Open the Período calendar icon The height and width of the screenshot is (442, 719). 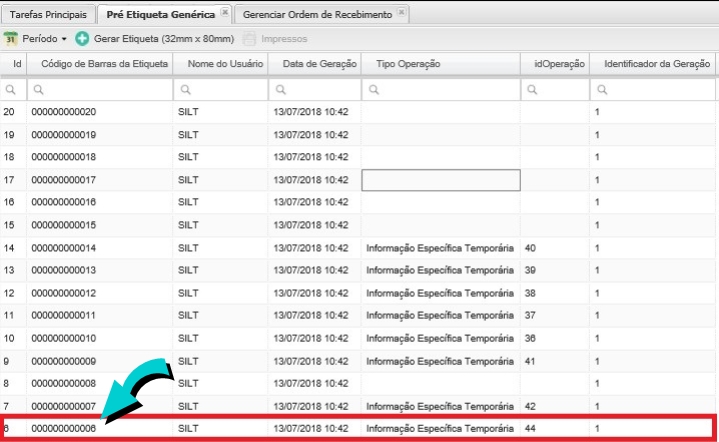click(x=11, y=39)
